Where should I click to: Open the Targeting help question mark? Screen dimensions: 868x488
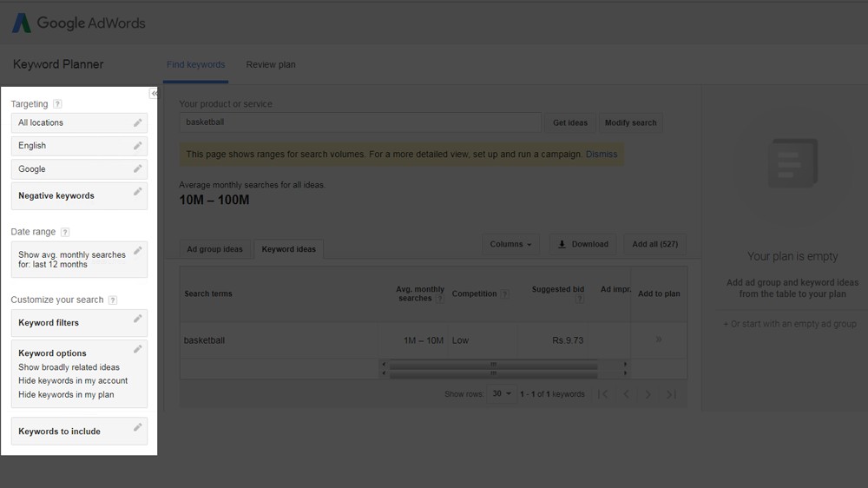click(x=57, y=104)
